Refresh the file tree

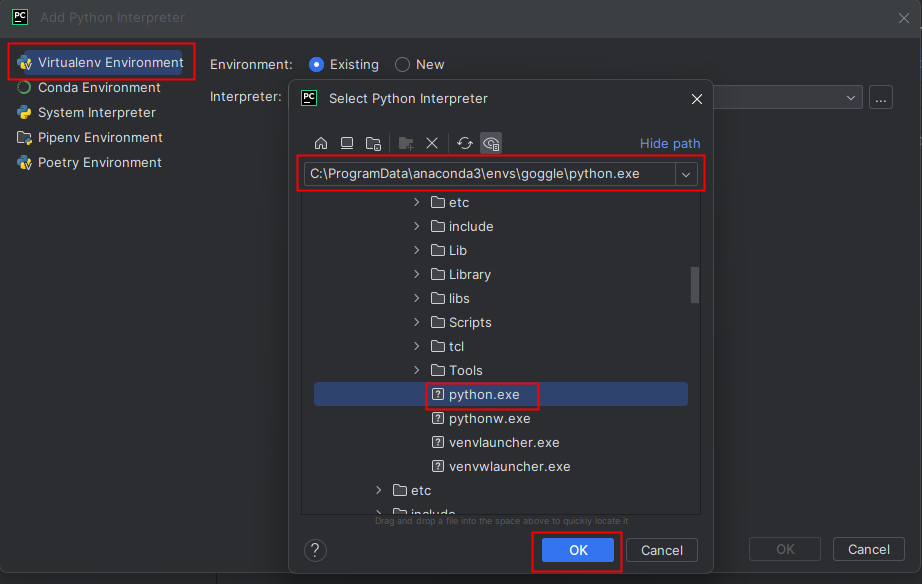tap(465, 143)
